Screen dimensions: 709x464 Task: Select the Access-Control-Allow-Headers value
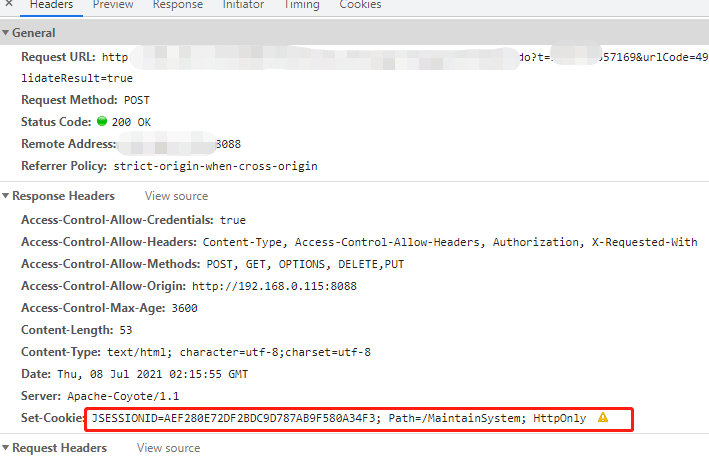tap(450, 242)
